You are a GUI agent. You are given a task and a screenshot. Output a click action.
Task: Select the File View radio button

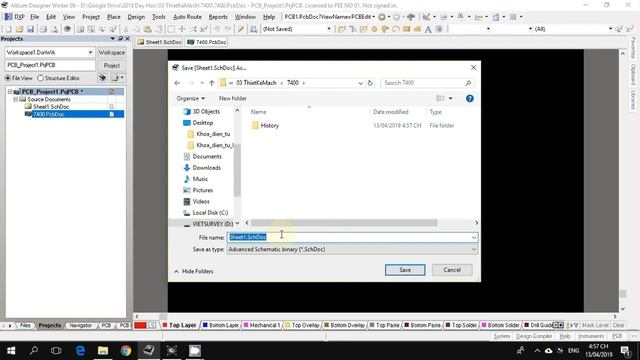pyautogui.click(x=8, y=78)
